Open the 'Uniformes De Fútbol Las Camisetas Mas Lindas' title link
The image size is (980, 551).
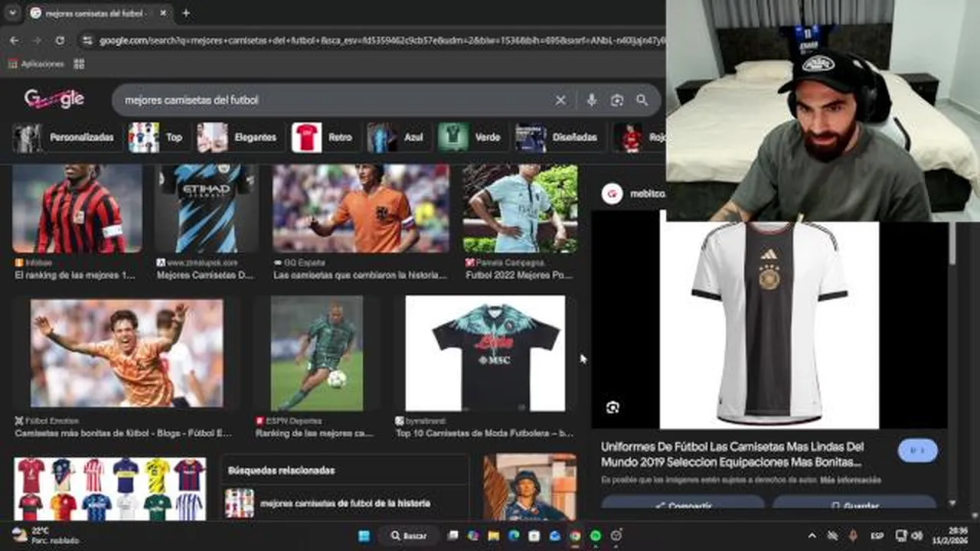point(733,455)
